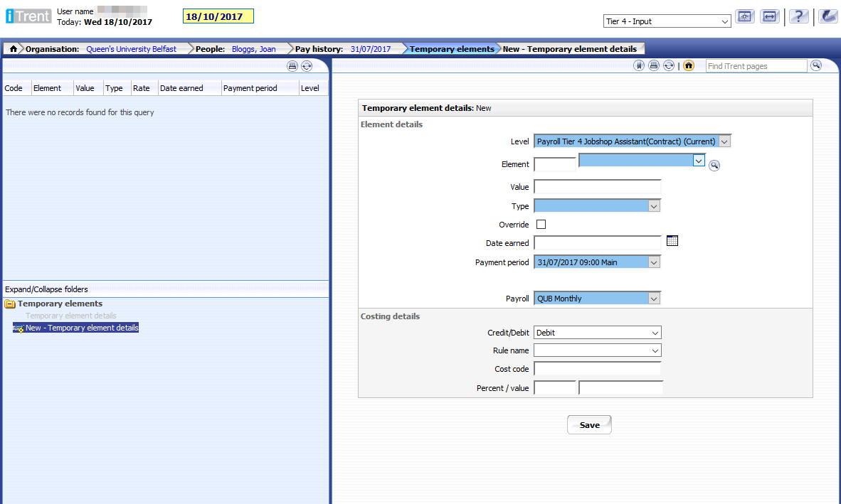Click the search icon beside Find iTrent pages
This screenshot has height=504, width=841.
pos(816,65)
